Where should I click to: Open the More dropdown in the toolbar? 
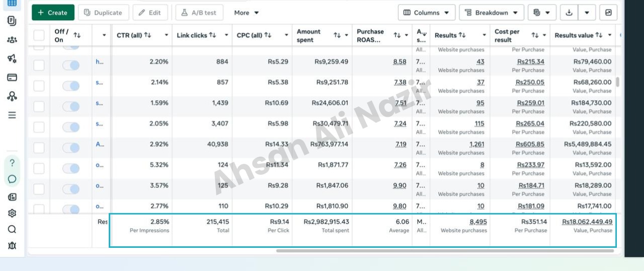247,13
